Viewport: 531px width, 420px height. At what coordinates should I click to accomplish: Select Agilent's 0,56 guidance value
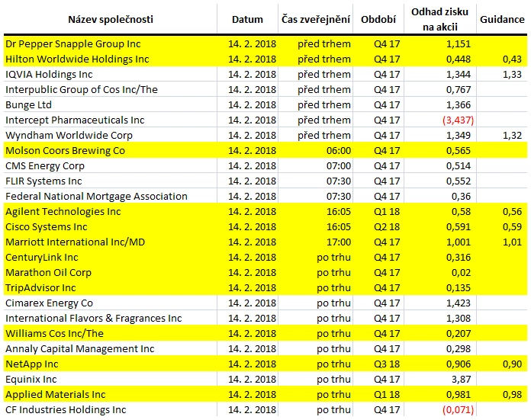click(512, 211)
